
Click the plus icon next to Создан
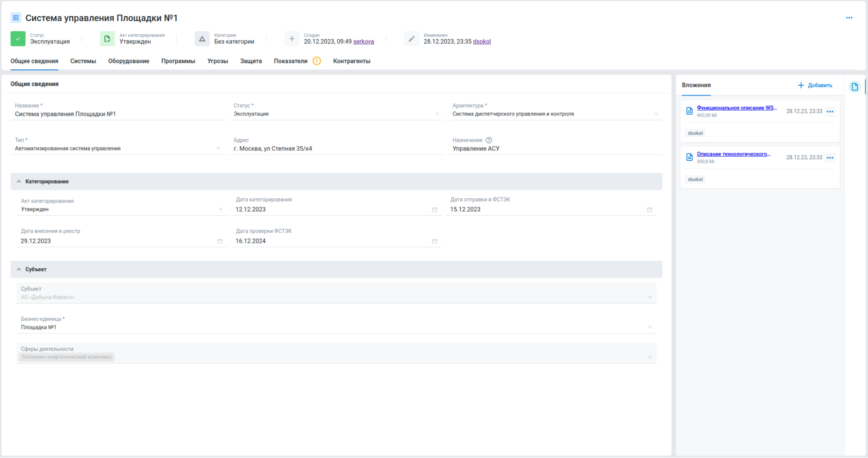[292, 39]
